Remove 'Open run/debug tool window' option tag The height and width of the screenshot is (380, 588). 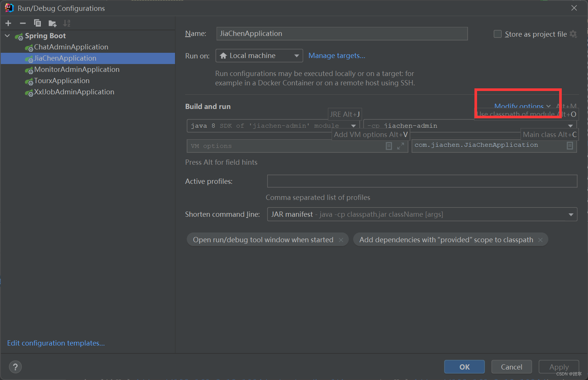coord(341,240)
